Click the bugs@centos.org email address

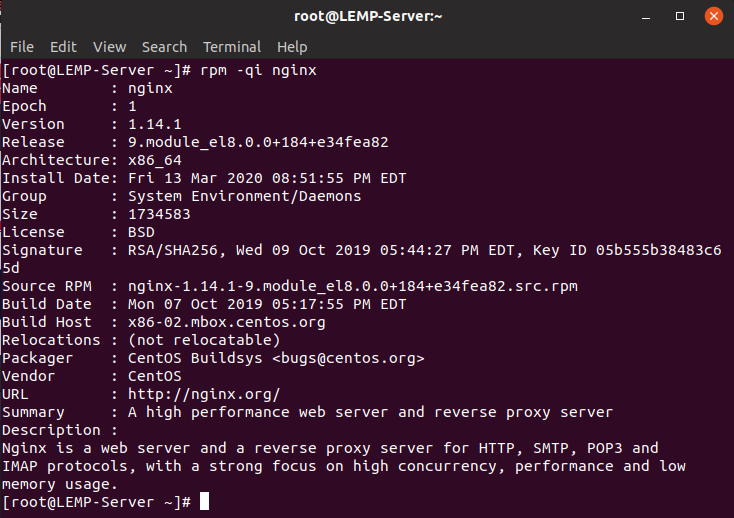(348, 358)
